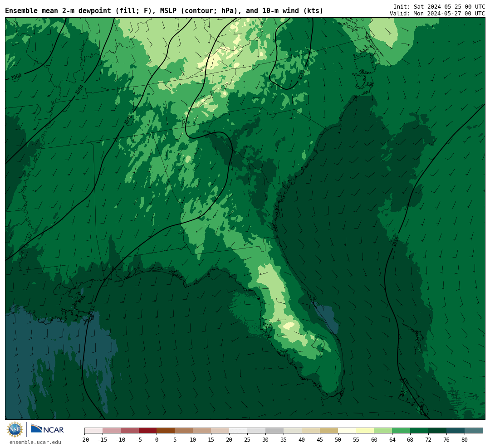Screen dimensions: 490x448
Task: Click the colorbar tick label 64
Action: tap(392, 439)
